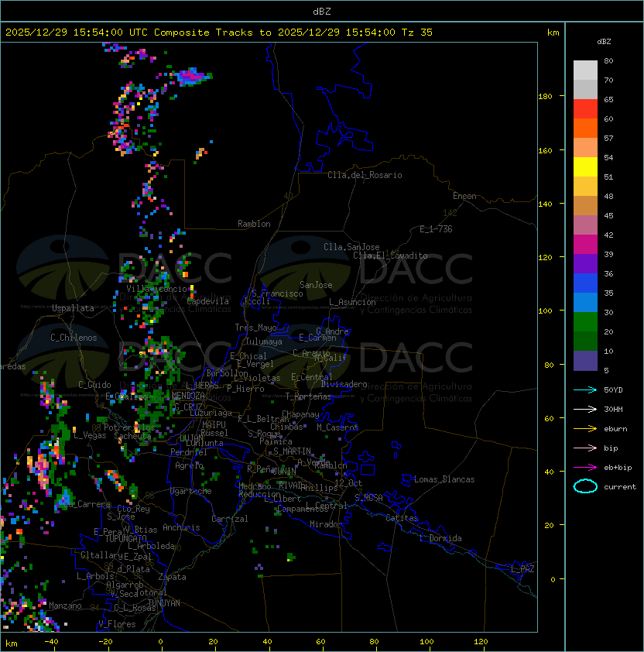This screenshot has width=644, height=652.
Task: Click the 'Clla.SanJose' place label
Action: click(351, 247)
